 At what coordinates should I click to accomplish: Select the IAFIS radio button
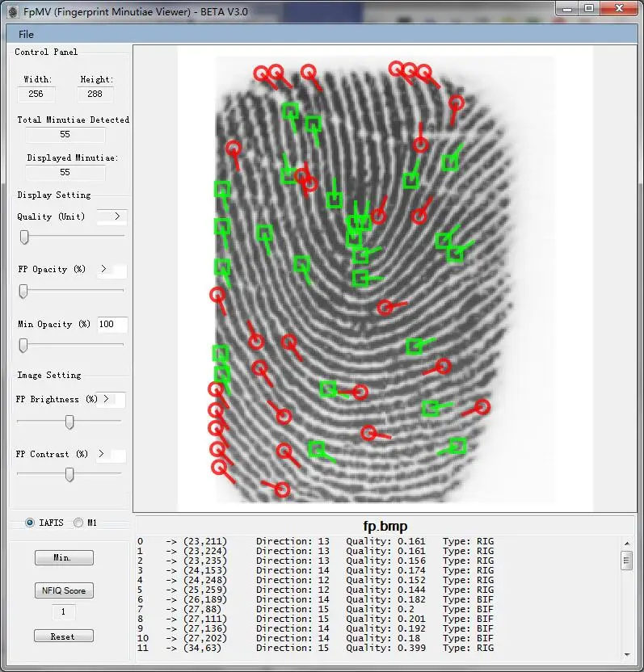(x=30, y=523)
